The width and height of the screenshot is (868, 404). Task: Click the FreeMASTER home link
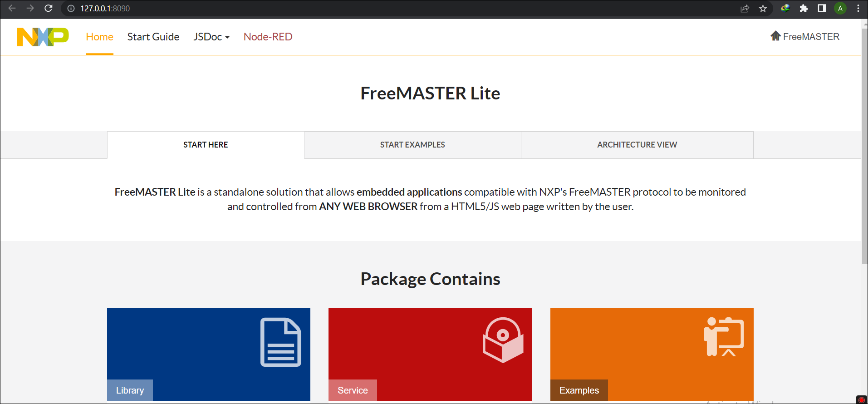[805, 36]
